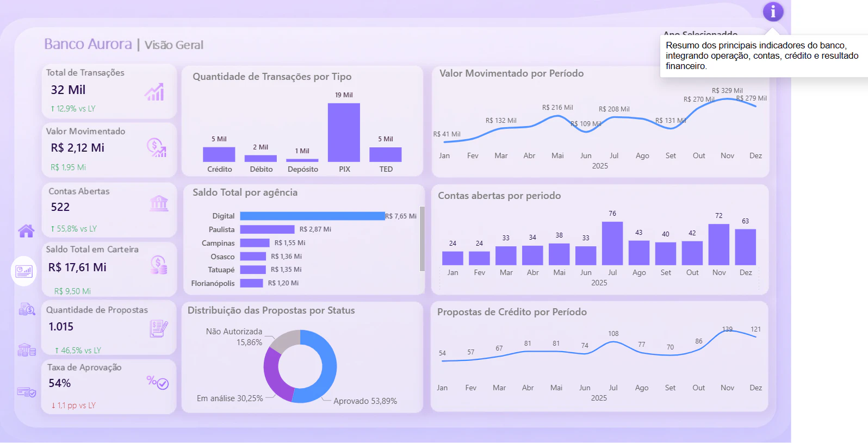The image size is (868, 443).
Task: Select the Osasco agency bar
Action: 253,257
